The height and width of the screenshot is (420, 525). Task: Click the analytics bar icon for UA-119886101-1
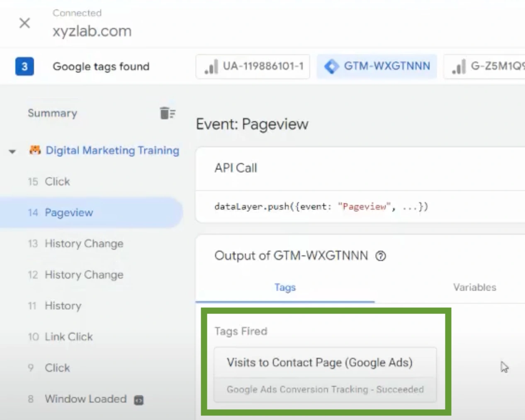coord(211,67)
